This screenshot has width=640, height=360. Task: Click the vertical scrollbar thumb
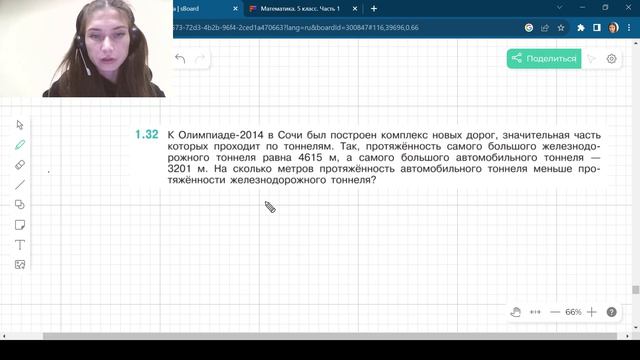pyautogui.click(x=636, y=290)
